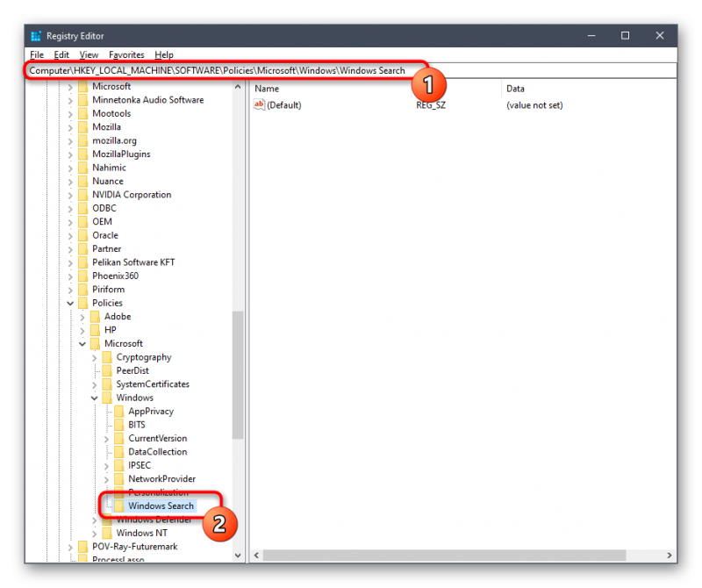Click the tree pane vertical scrollbar thumb
Image resolution: width=702 pixels, height=588 pixels.
pos(238,376)
